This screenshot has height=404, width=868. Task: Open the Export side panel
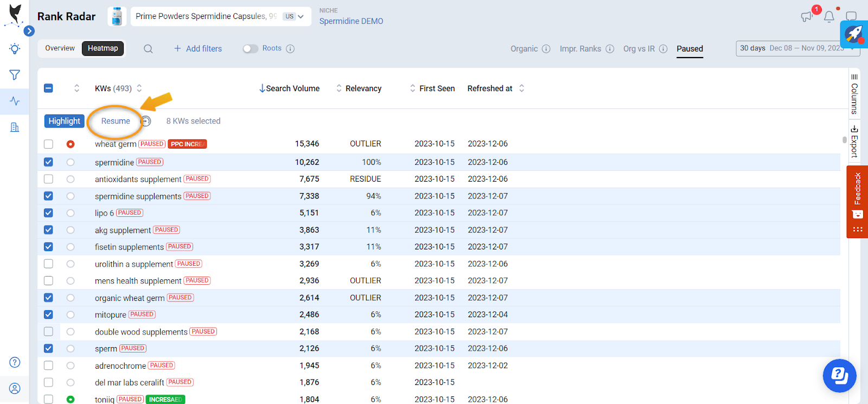point(854,141)
